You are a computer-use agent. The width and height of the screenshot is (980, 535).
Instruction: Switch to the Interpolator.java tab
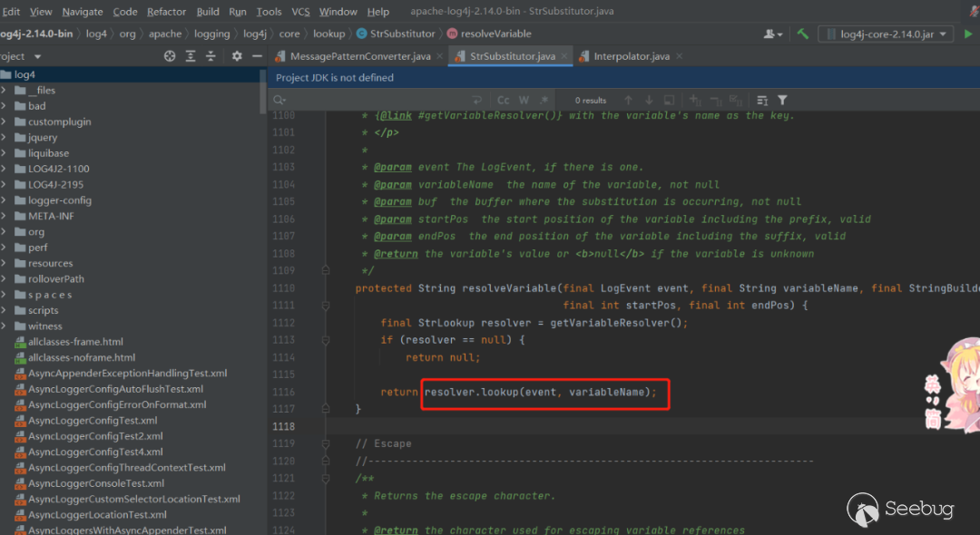[632, 56]
